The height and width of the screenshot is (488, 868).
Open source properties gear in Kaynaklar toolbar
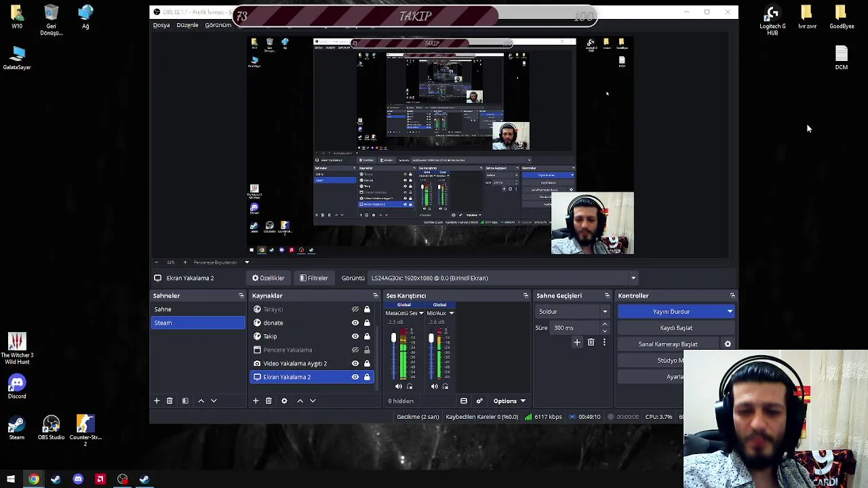click(x=284, y=401)
